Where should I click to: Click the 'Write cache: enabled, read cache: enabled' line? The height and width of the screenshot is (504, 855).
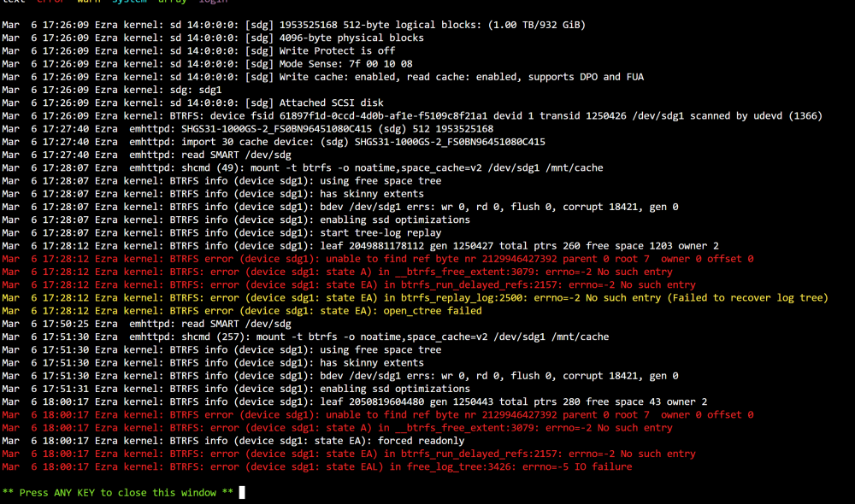323,77
